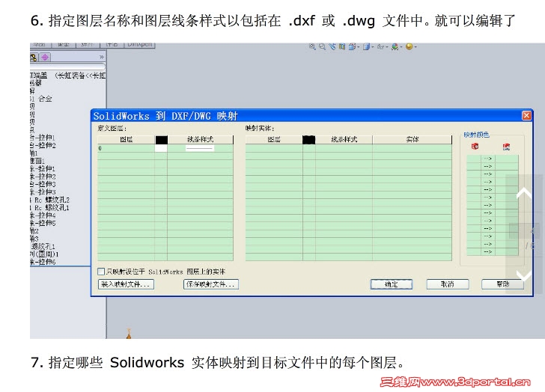The image size is (545, 392).
Task: Close the SolidWorks 到 DXF/DWG 映射 dialog
Action: click(x=526, y=115)
